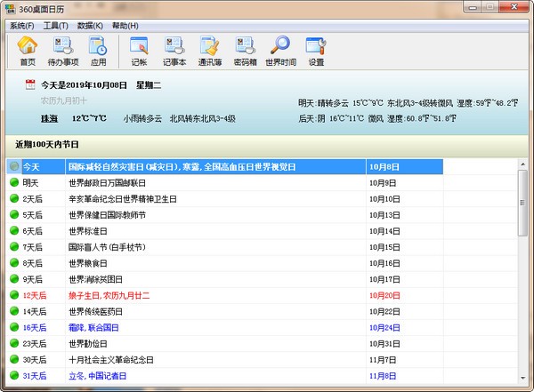Open the 设置 settings icon

[316, 51]
